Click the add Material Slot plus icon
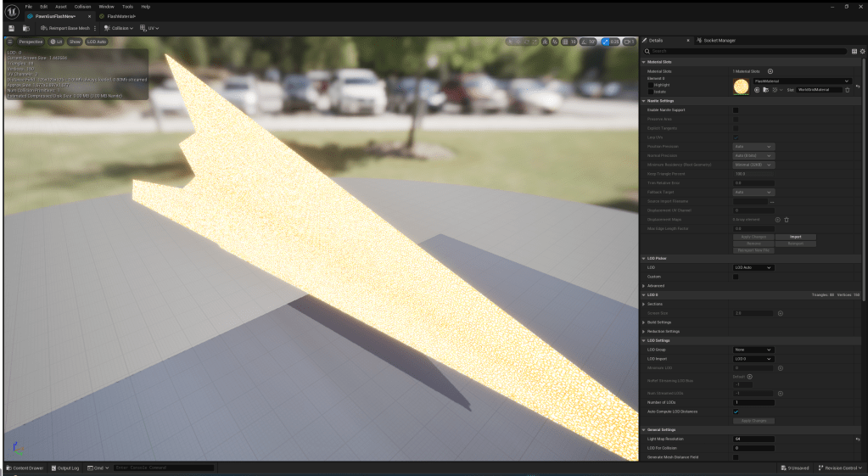 770,71
